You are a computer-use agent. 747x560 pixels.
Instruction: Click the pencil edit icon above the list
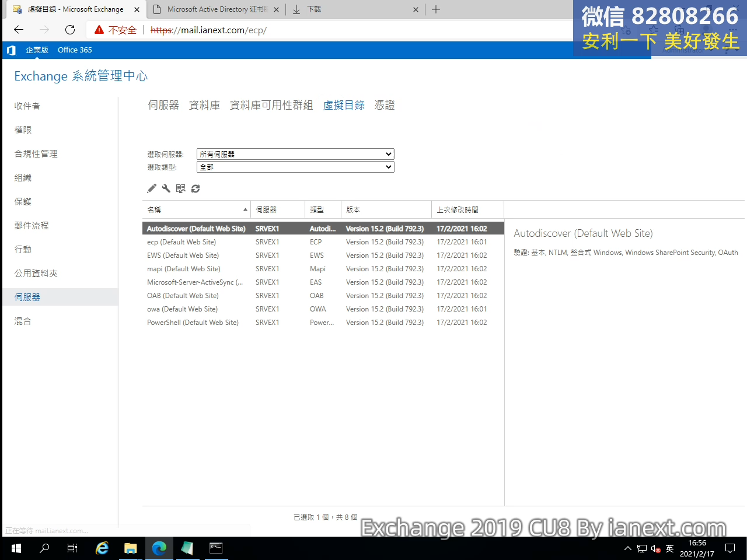point(152,188)
